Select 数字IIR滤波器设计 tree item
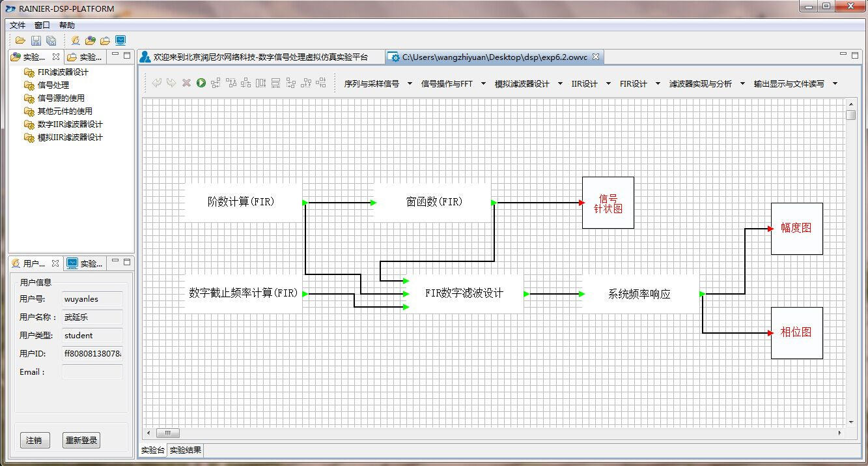Screen dimensions: 868x466 (70, 124)
